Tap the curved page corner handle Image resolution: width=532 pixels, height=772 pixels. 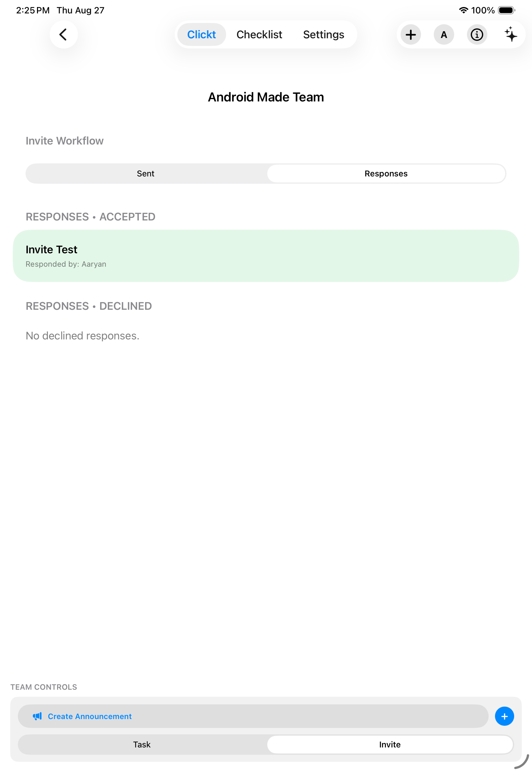click(x=522, y=761)
